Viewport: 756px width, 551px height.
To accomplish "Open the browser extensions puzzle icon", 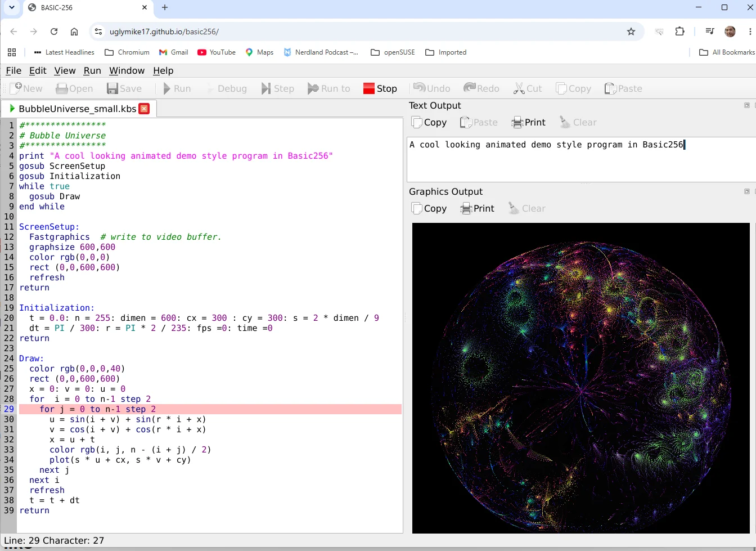I will (679, 32).
